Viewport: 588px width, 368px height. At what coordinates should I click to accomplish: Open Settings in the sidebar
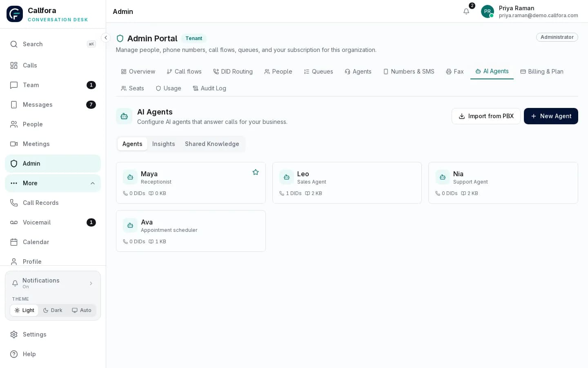(53, 334)
